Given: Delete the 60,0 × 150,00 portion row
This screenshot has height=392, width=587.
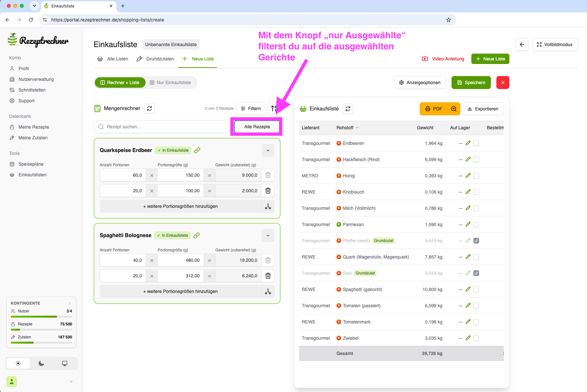Looking at the screenshot, I should coord(268,175).
